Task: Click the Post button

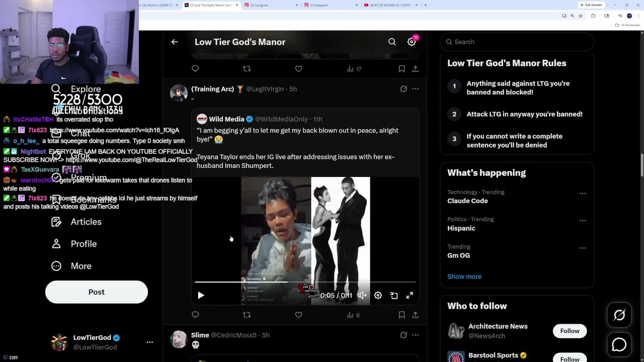Action: pos(97,292)
